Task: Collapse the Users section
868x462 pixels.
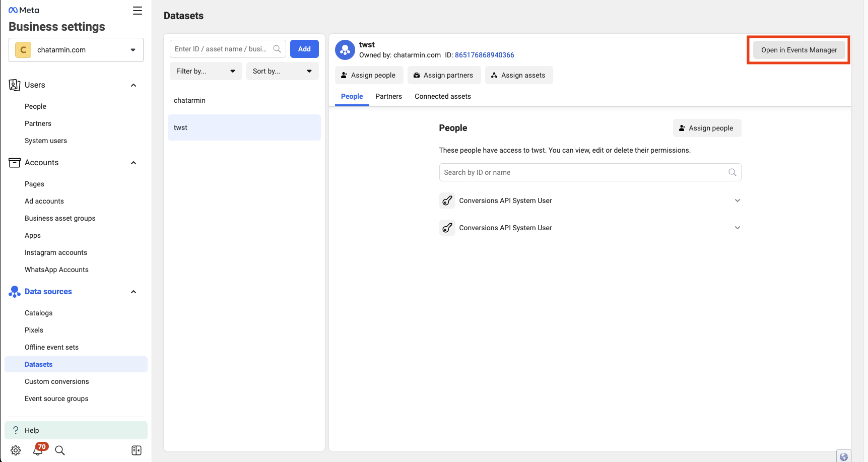Action: click(133, 85)
